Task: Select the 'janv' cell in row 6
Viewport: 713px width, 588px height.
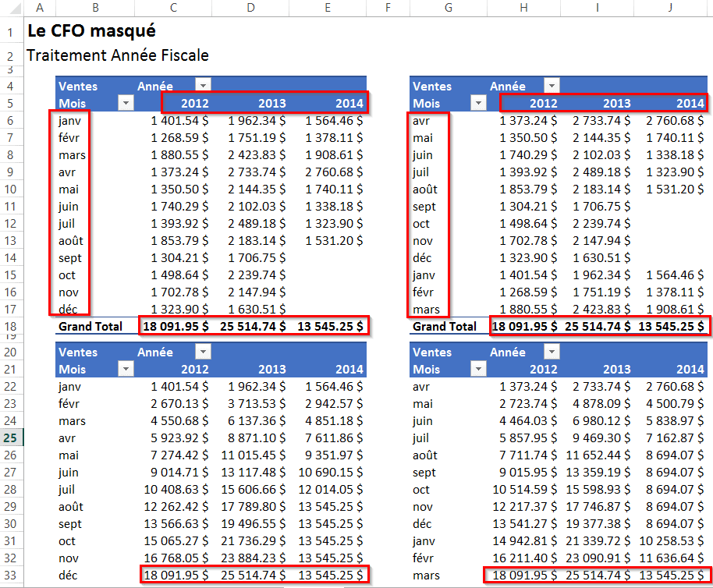Action: (x=70, y=121)
